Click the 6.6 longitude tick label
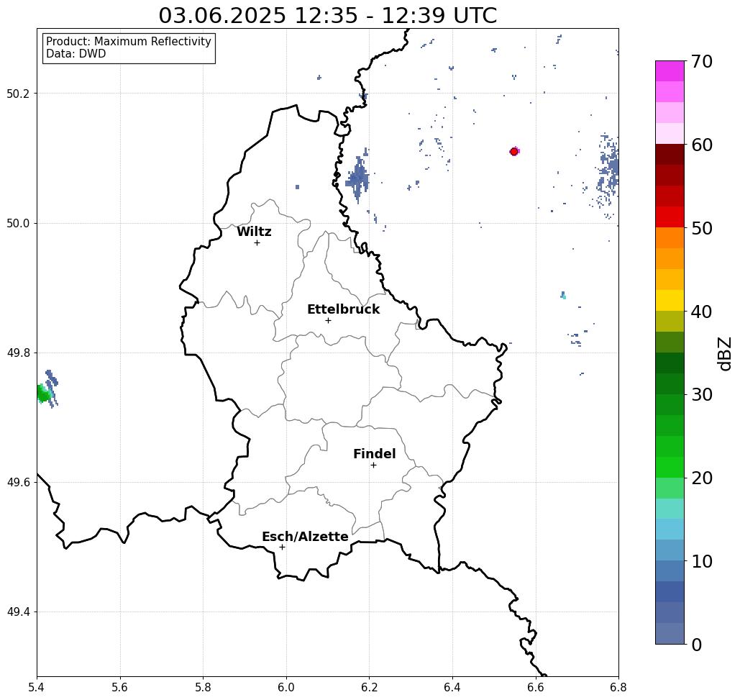 tap(536, 687)
